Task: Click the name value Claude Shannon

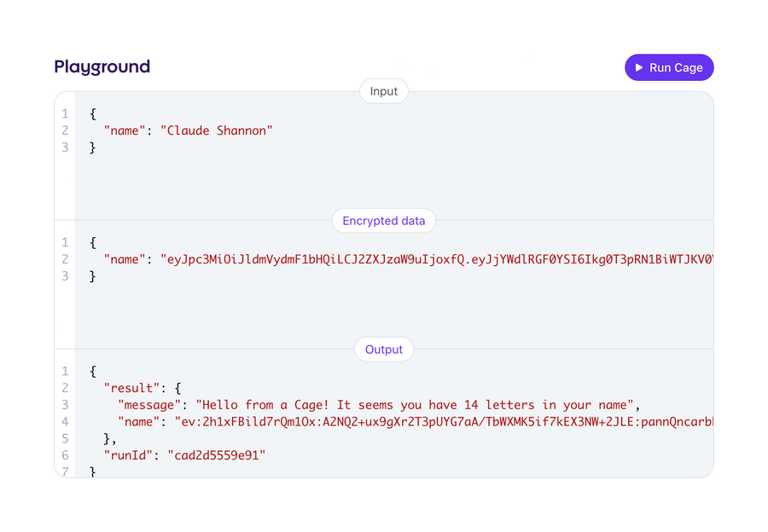Action: click(x=216, y=130)
